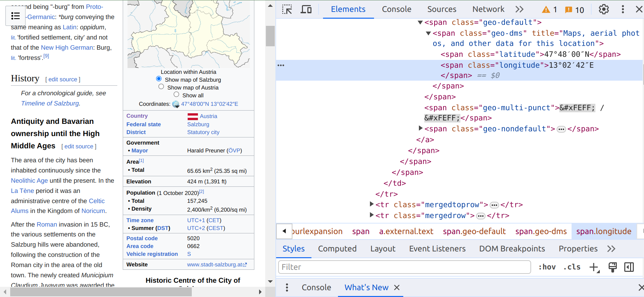Image resolution: width=644 pixels, height=297 pixels.
Task: Click the horizontal scroll left arrow
Action: point(5,292)
